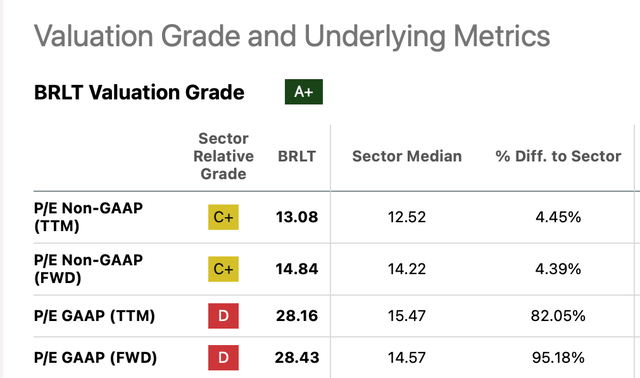
Task: Click the A+ valuation grade badge
Action: tap(304, 92)
